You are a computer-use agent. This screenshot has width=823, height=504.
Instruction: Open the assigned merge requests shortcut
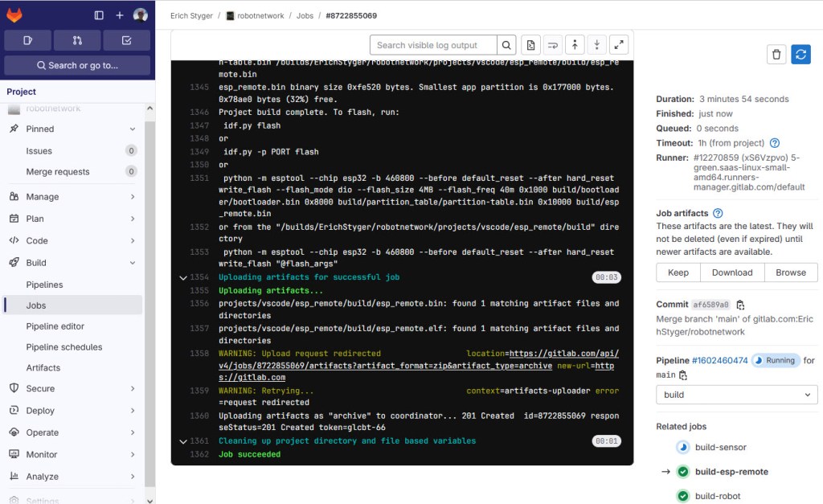[x=77, y=40]
